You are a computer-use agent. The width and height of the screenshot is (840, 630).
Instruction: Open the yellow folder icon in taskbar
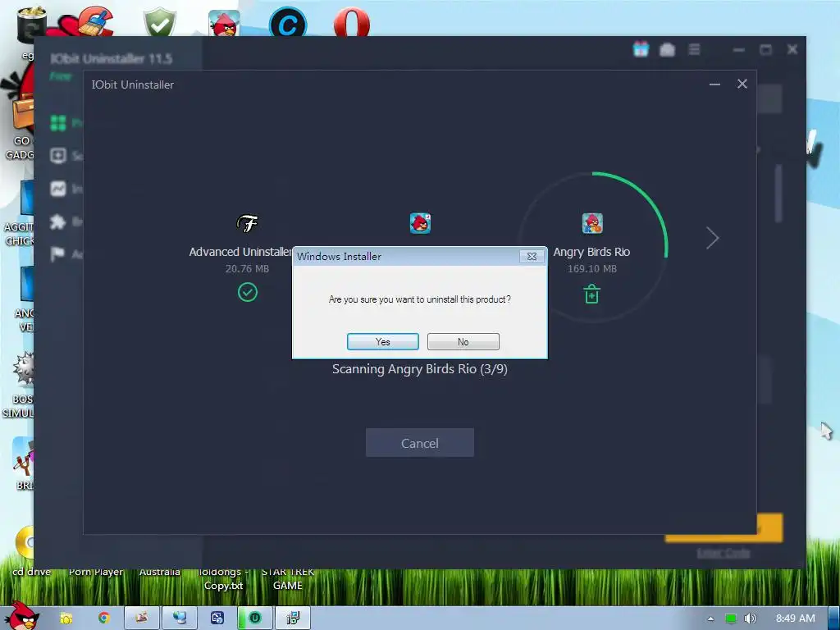[x=66, y=619]
